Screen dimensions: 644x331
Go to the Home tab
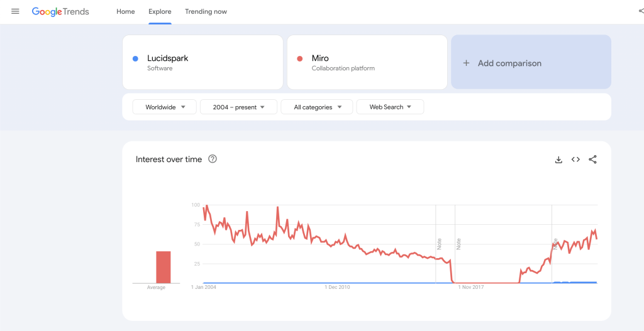coord(126,11)
